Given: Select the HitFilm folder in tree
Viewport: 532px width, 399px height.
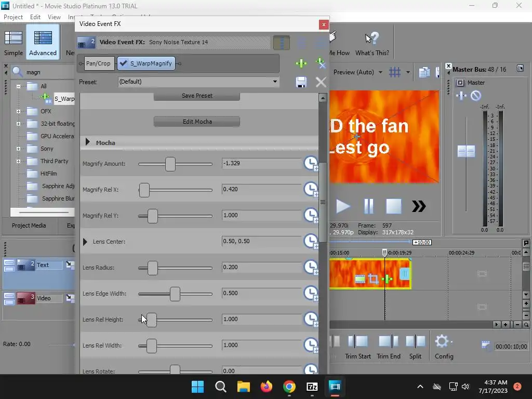Looking at the screenshot, I should (x=48, y=174).
